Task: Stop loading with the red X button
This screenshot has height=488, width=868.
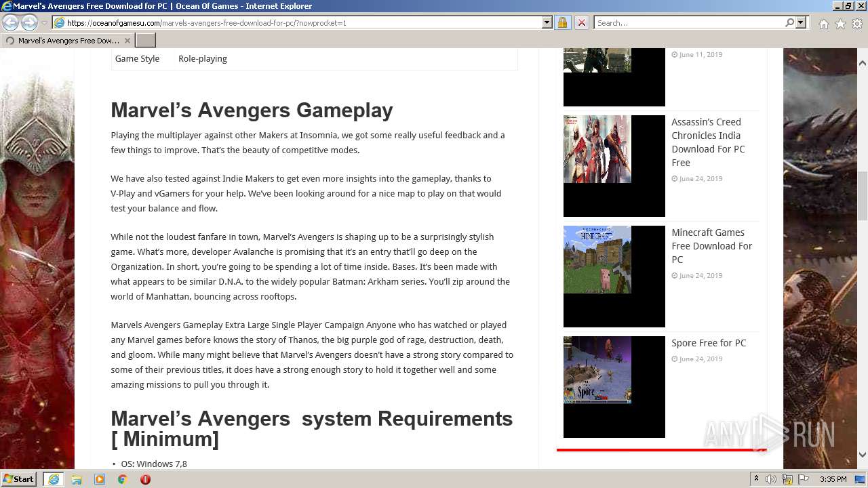Action: [581, 23]
